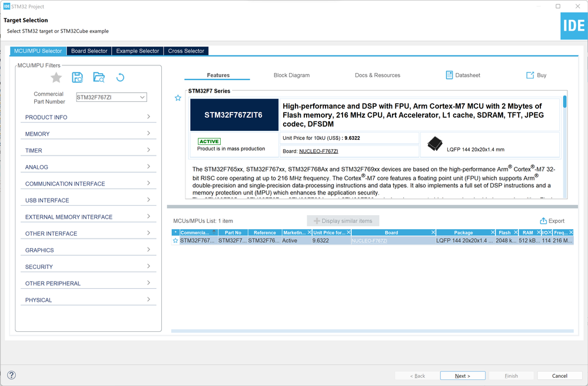
Task: Expand MEMORY filter section
Action: point(88,134)
